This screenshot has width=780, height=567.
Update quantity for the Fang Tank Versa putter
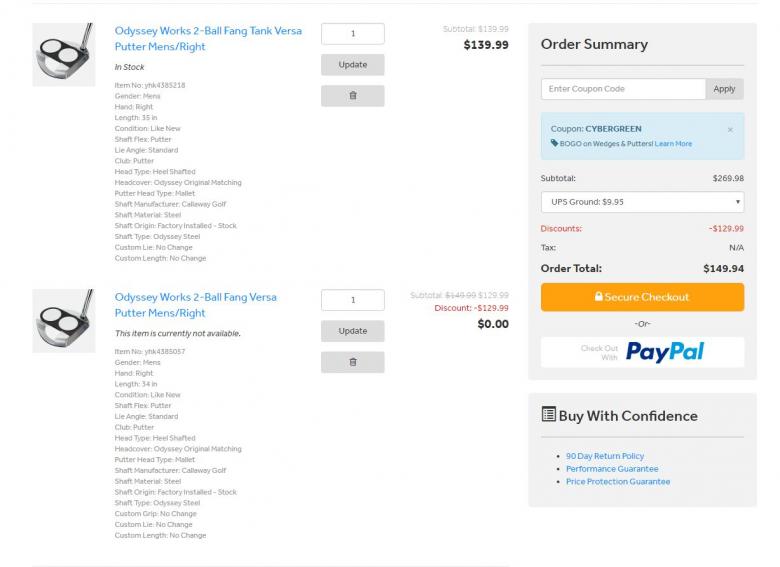pyautogui.click(x=352, y=65)
